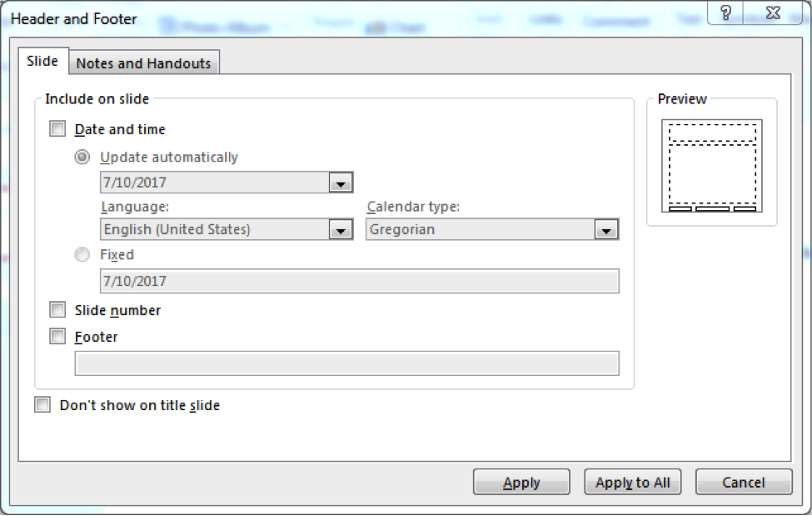Click the Comment icon on the ribbon
Image resolution: width=812 pixels, height=516 pixels.
(x=615, y=21)
